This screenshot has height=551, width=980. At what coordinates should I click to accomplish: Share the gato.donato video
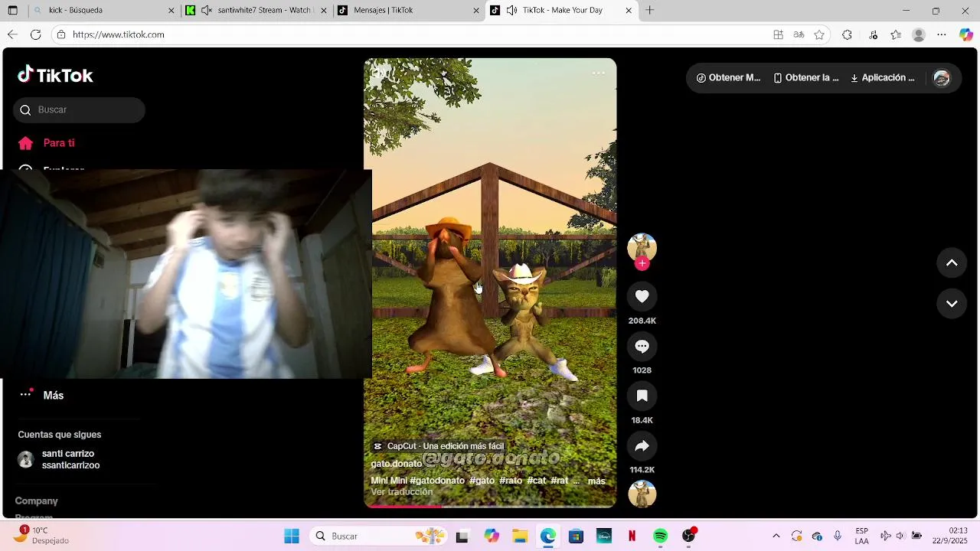tap(642, 445)
